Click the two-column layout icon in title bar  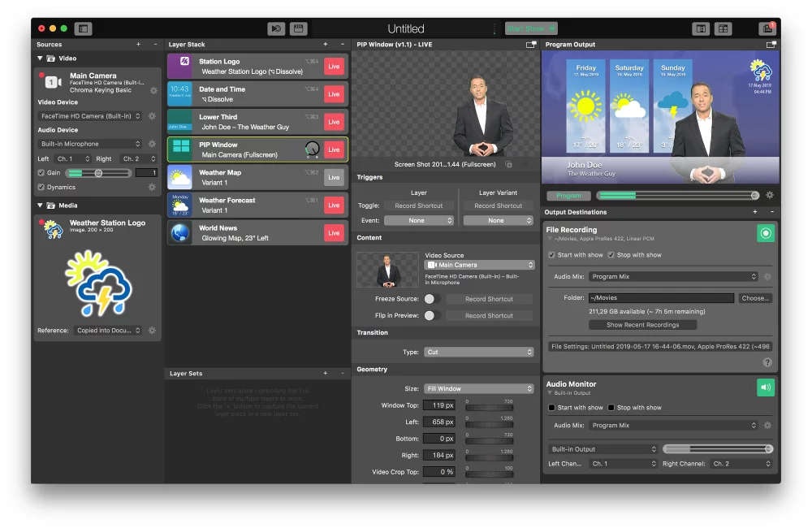[x=701, y=28]
